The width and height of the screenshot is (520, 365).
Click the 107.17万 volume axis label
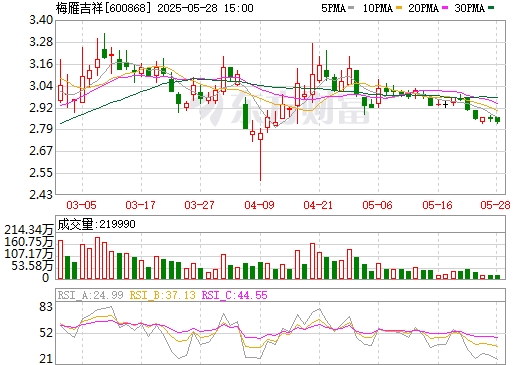tap(29, 254)
